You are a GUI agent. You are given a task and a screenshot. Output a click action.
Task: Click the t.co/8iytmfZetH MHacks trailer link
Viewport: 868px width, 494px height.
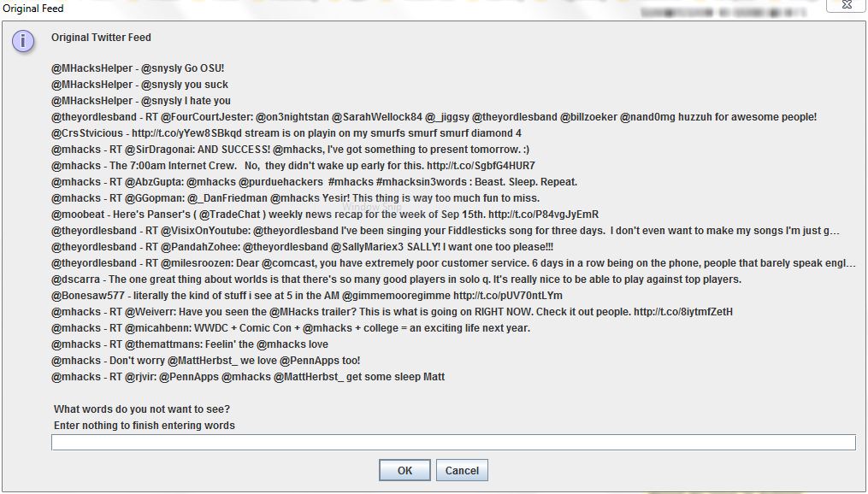(x=683, y=311)
